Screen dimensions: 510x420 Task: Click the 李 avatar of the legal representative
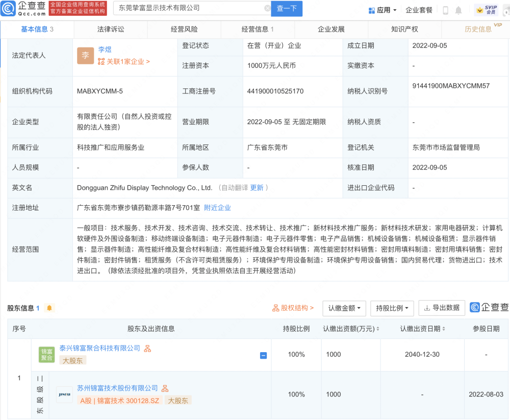(85, 56)
